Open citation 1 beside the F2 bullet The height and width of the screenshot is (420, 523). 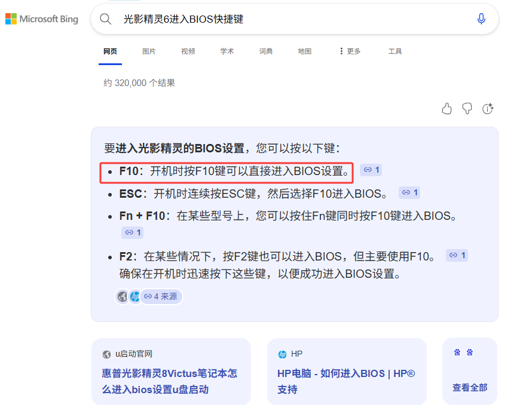(457, 255)
